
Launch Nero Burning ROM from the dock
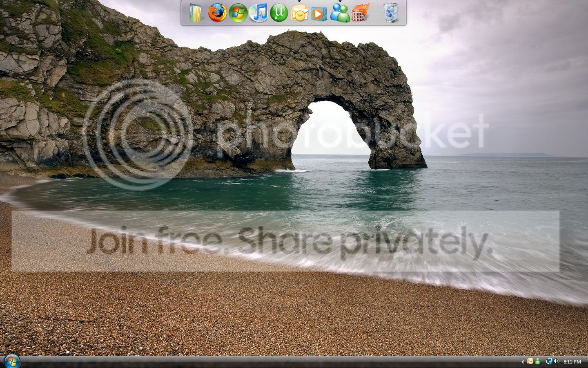coord(360,13)
